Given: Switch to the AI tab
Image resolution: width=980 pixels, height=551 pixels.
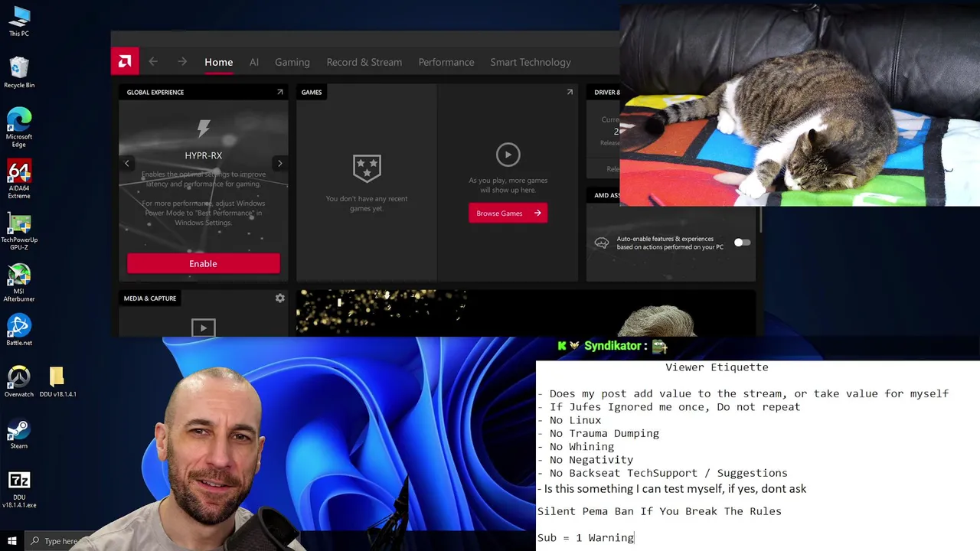Looking at the screenshot, I should tap(254, 62).
